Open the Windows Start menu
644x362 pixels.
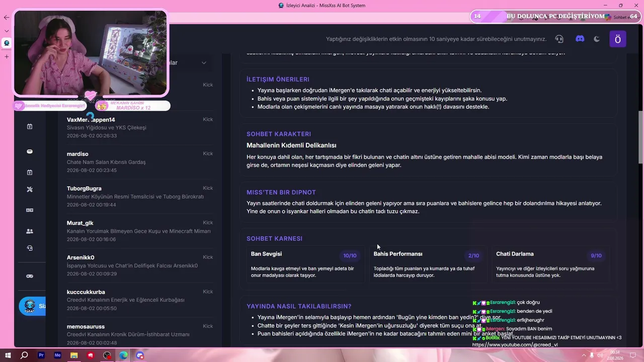[x=8, y=355]
